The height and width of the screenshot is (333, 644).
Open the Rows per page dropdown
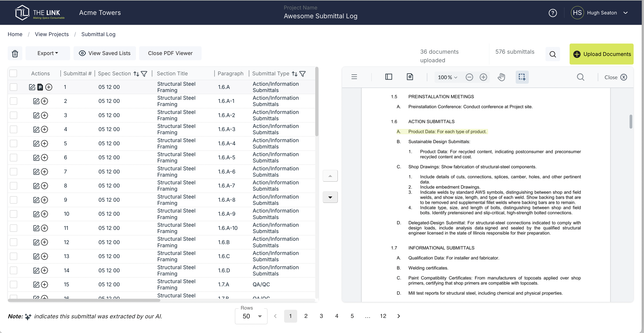click(251, 316)
